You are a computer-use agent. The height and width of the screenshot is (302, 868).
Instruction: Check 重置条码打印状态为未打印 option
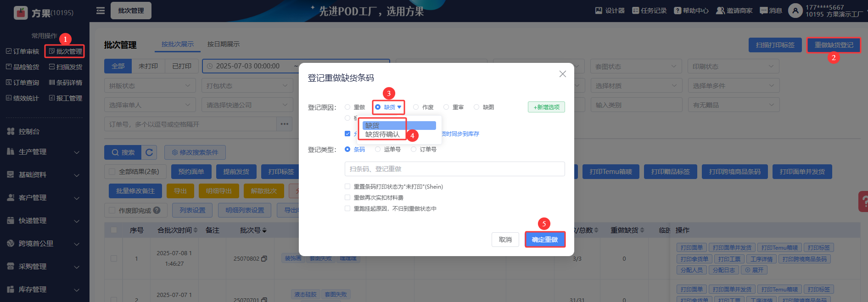point(347,186)
